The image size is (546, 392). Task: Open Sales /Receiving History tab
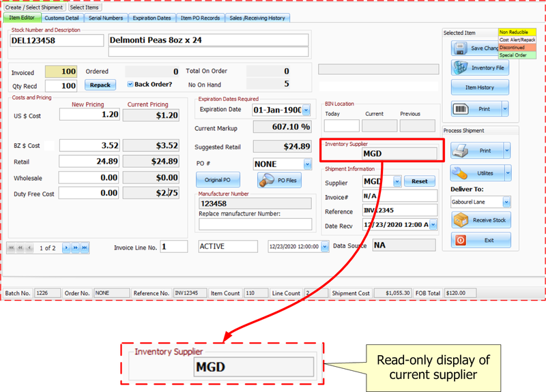(257, 18)
